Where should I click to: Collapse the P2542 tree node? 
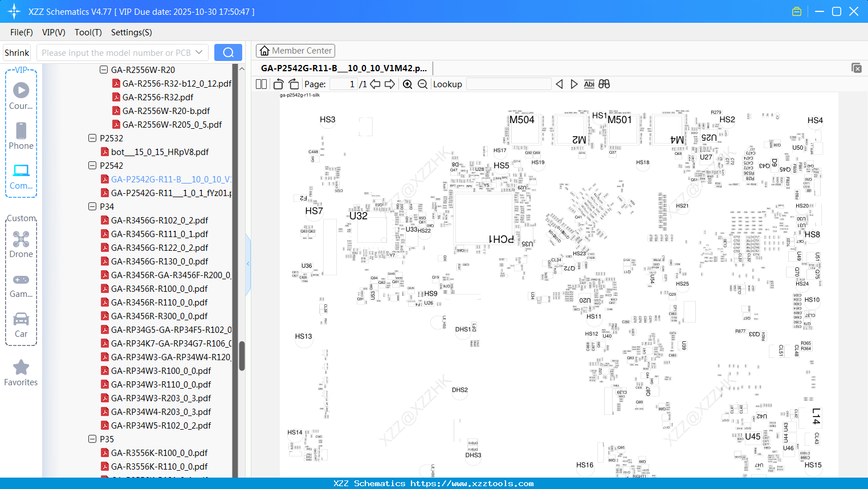tap(92, 165)
